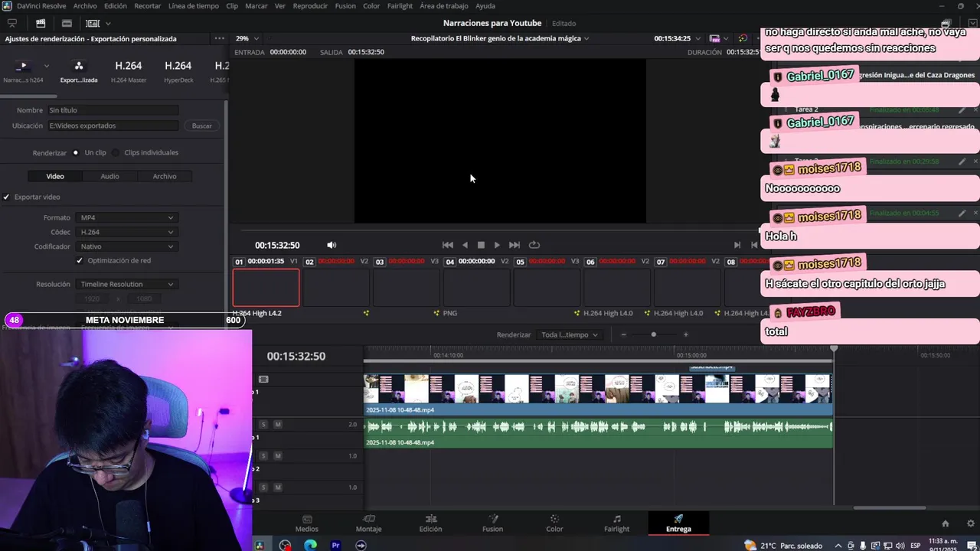The height and width of the screenshot is (551, 980).
Task: Open Fairlight audio page
Action: (616, 523)
